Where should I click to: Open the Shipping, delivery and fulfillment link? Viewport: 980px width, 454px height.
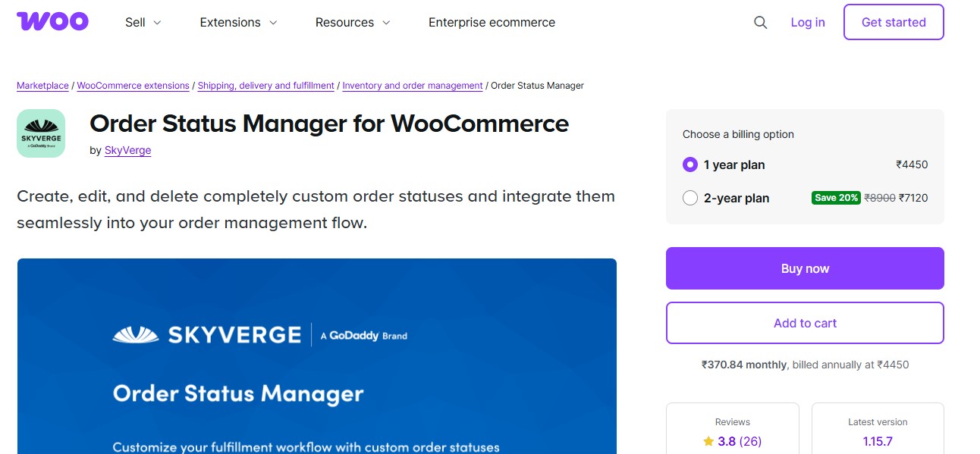pos(265,85)
